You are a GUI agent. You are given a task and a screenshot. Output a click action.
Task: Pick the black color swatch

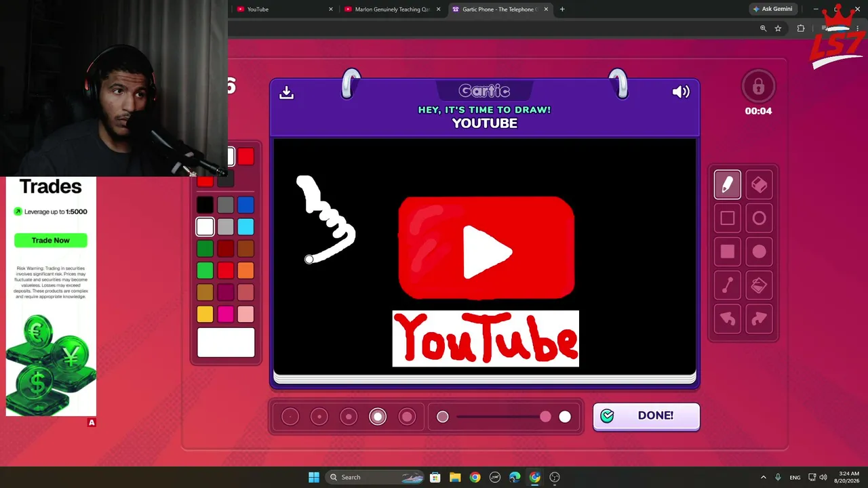pos(205,205)
